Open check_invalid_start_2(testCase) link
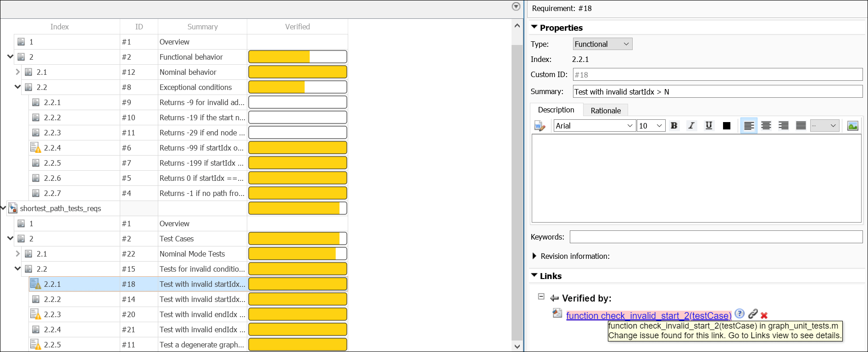 (x=648, y=316)
